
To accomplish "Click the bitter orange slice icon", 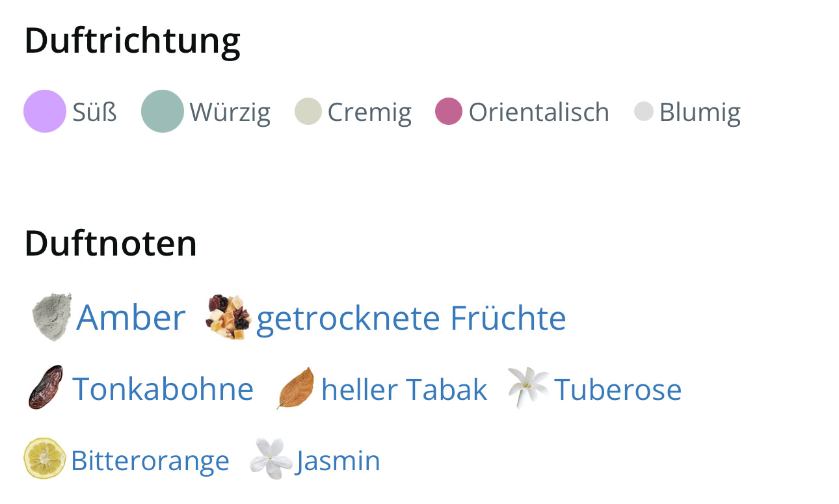I will tap(44, 458).
